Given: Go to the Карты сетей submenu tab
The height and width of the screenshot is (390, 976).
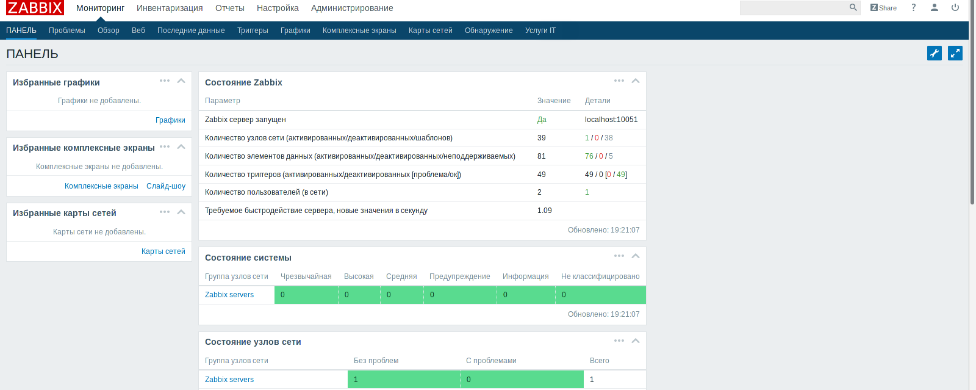Looking at the screenshot, I should (x=430, y=30).
